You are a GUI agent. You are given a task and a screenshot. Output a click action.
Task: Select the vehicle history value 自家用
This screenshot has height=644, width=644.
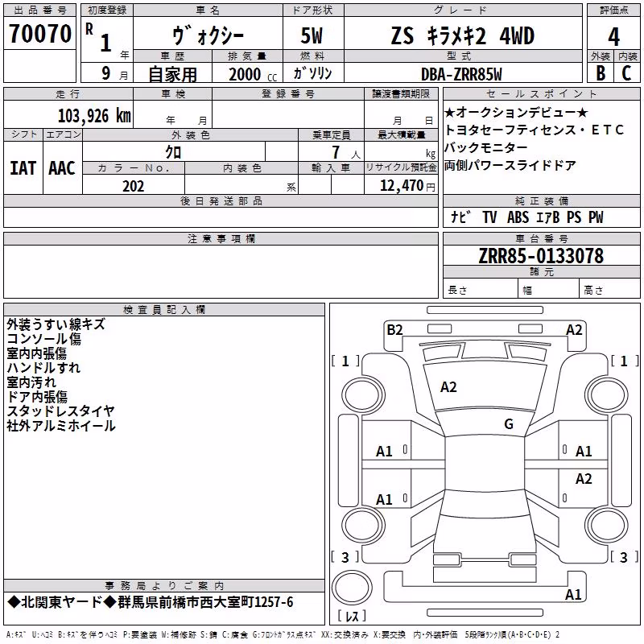(x=172, y=74)
